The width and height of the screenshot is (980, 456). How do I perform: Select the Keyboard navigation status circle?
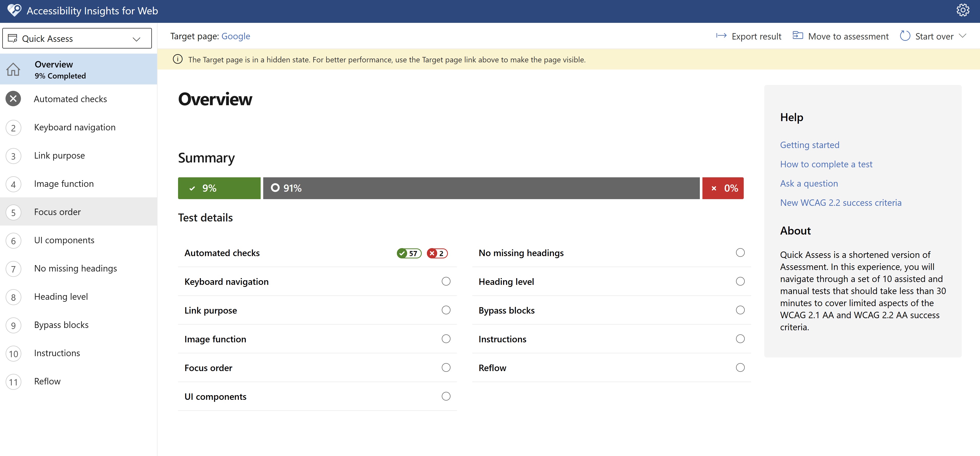[446, 281]
